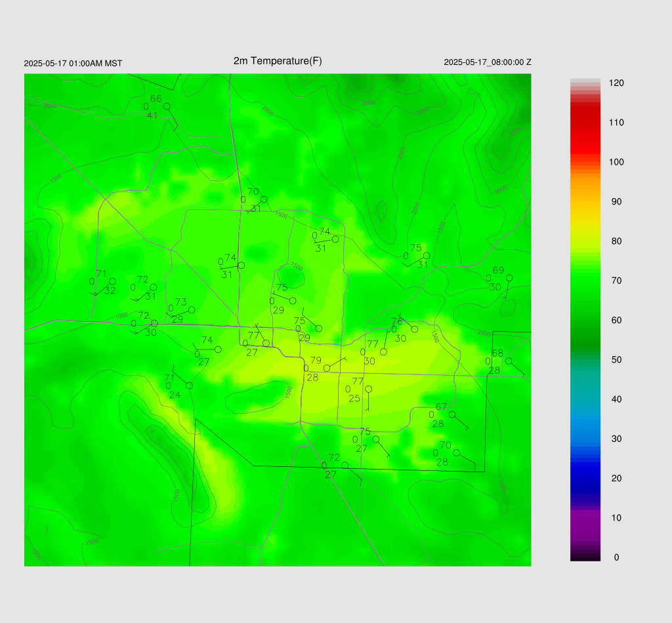672x623 pixels.
Task: Click the 80 label on the colorbar
Action: pos(616,241)
